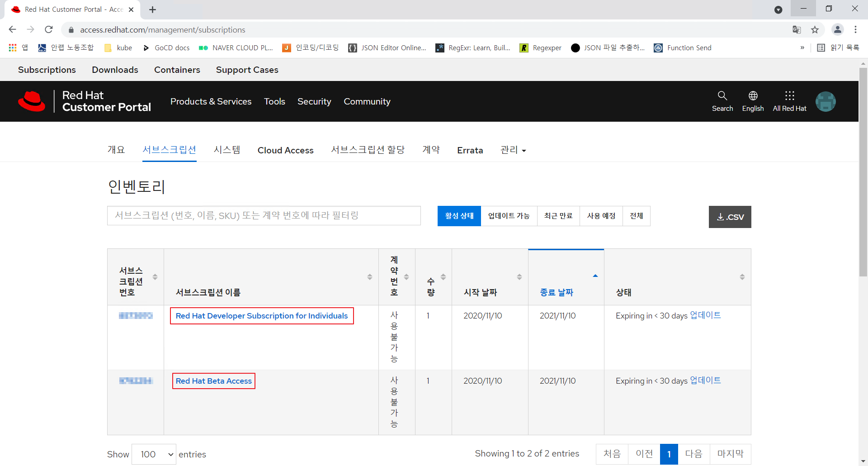Open a new browser tab
The height and width of the screenshot is (466, 868).
(x=152, y=10)
